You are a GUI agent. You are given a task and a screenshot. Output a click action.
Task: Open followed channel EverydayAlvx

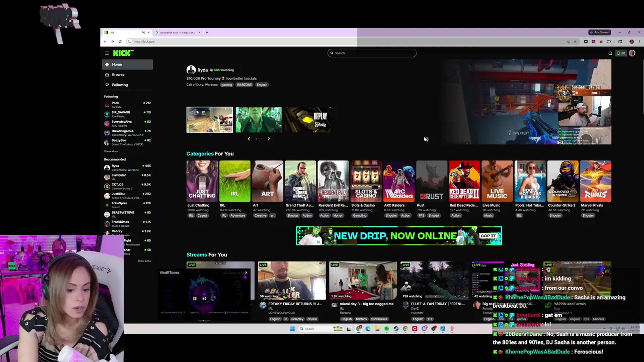pos(127,123)
